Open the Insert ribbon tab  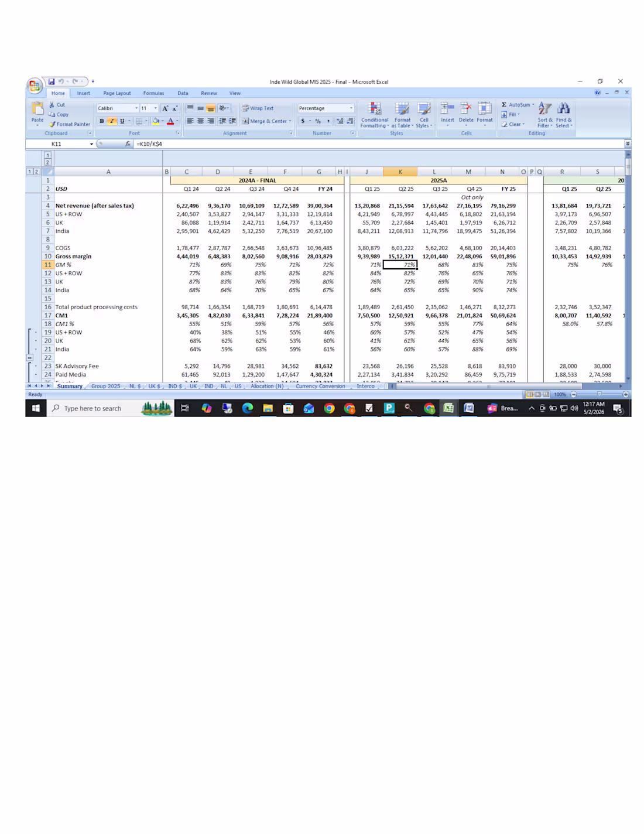pyautogui.click(x=84, y=93)
